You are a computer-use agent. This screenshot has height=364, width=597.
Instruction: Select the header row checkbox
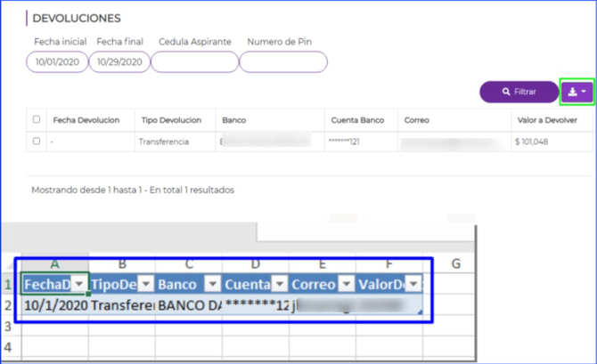pyautogui.click(x=37, y=119)
